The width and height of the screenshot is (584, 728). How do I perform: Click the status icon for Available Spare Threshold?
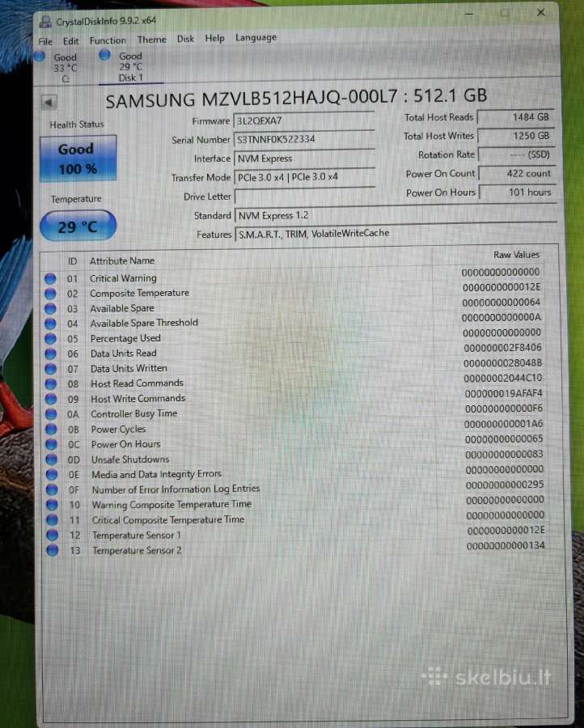[50, 324]
